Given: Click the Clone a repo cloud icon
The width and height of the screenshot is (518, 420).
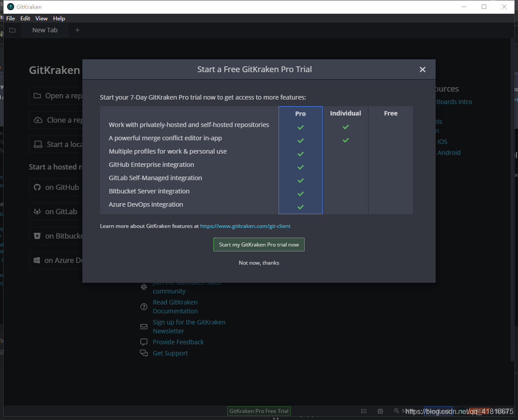Looking at the screenshot, I should (x=38, y=120).
